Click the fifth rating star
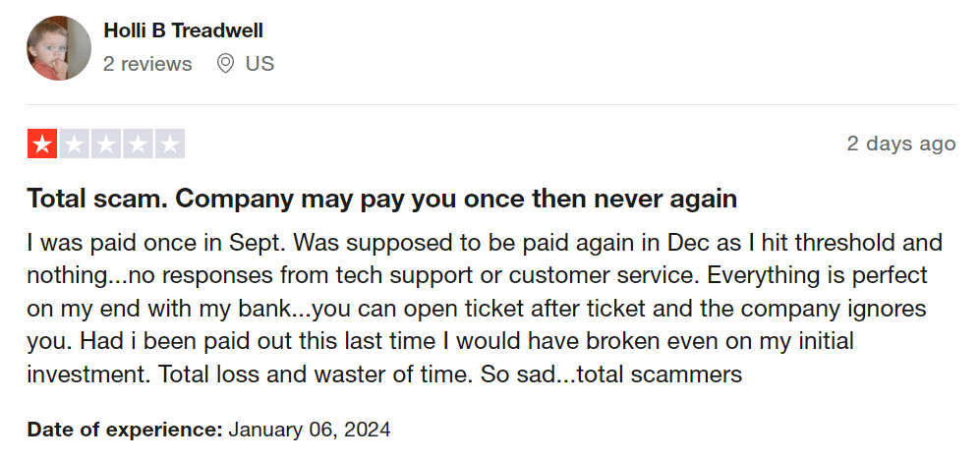The width and height of the screenshot is (980, 461). [170, 144]
